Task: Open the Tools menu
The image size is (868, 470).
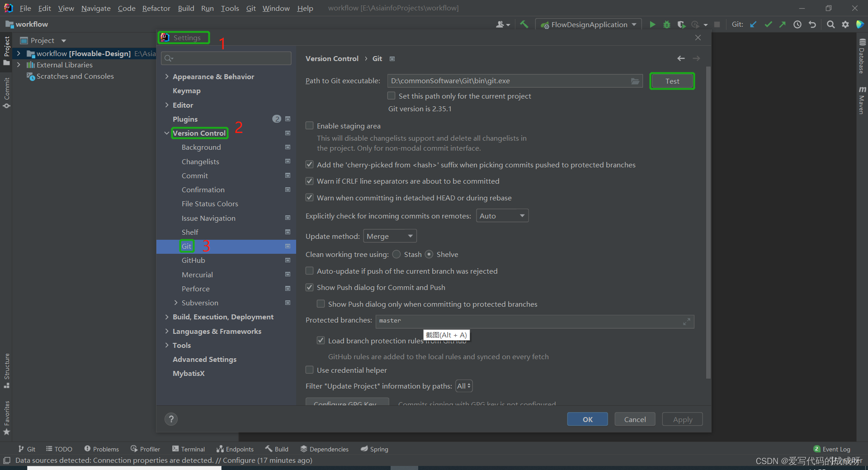Action: [230, 8]
